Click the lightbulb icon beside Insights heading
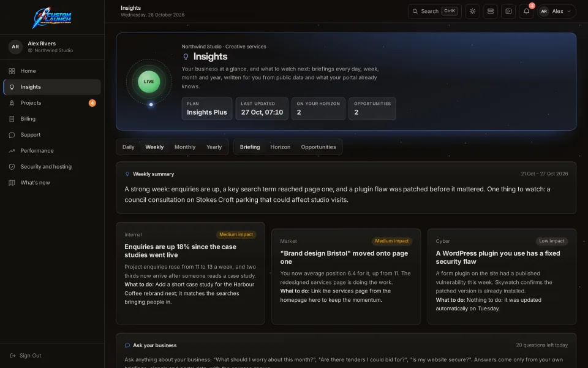Screen dimensions: 588x368 click(x=186, y=56)
